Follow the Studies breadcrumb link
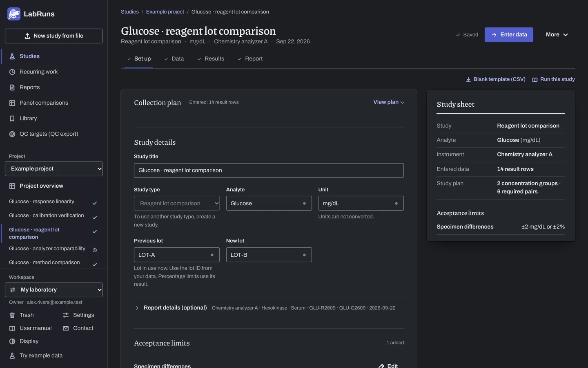The width and height of the screenshot is (588, 368). pyautogui.click(x=130, y=12)
